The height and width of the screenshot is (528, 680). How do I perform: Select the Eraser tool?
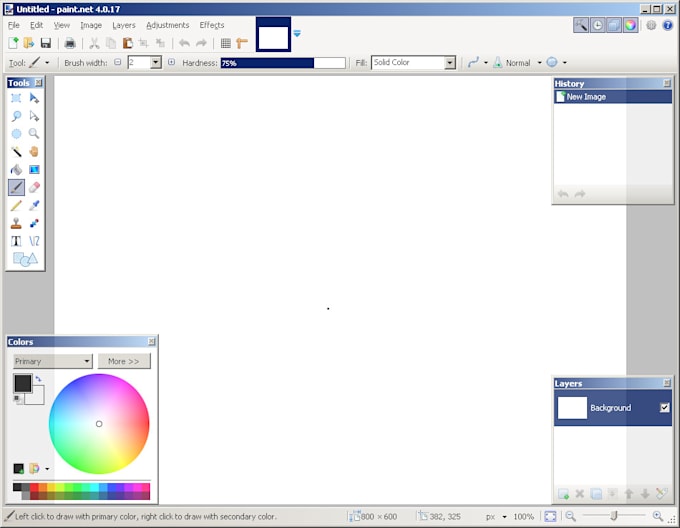(34, 187)
